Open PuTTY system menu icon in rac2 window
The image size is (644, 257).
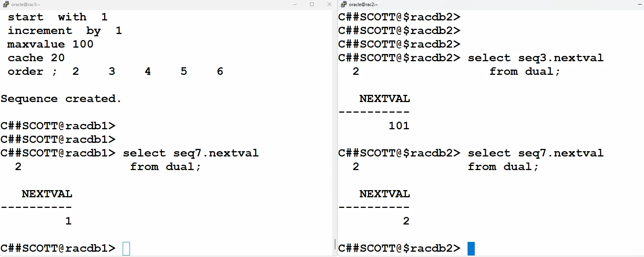pos(344,4)
